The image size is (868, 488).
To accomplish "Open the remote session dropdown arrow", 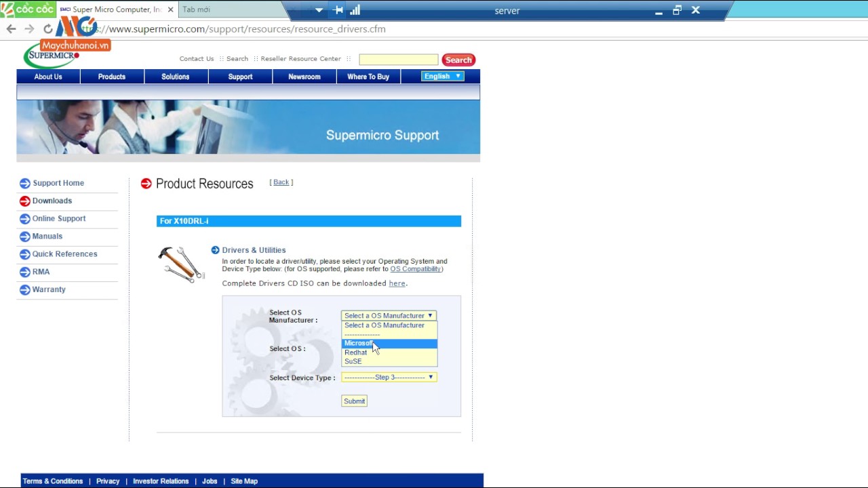I will pyautogui.click(x=319, y=10).
